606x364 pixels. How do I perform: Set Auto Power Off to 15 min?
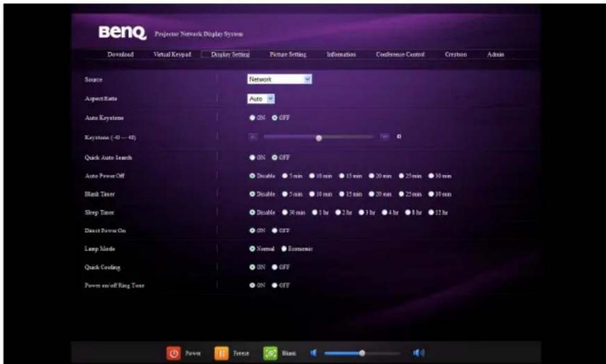tap(342, 176)
